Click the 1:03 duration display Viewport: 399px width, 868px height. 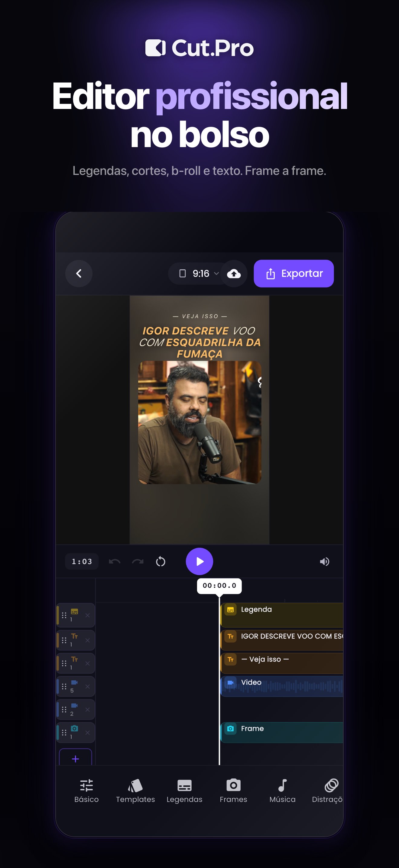coord(82,561)
